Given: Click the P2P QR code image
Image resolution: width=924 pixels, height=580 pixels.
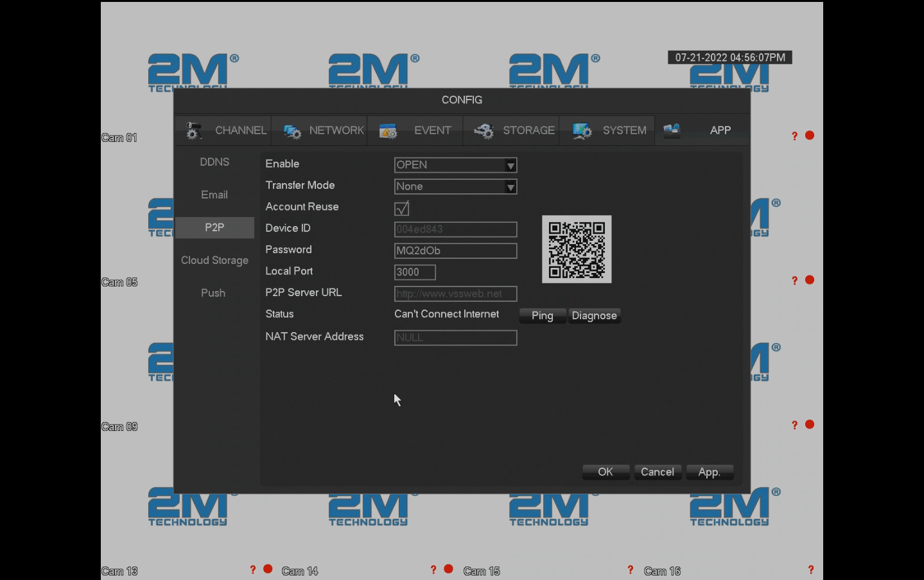Looking at the screenshot, I should pos(577,249).
